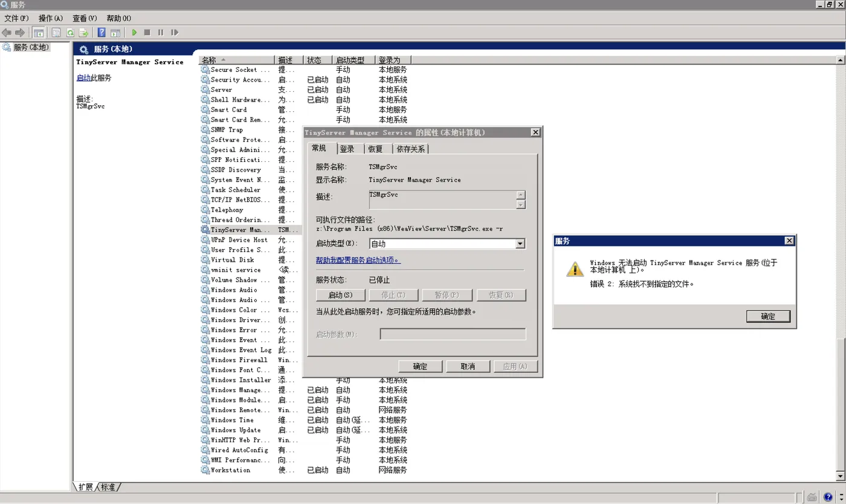Open the 操作(A) menu

tap(51, 19)
